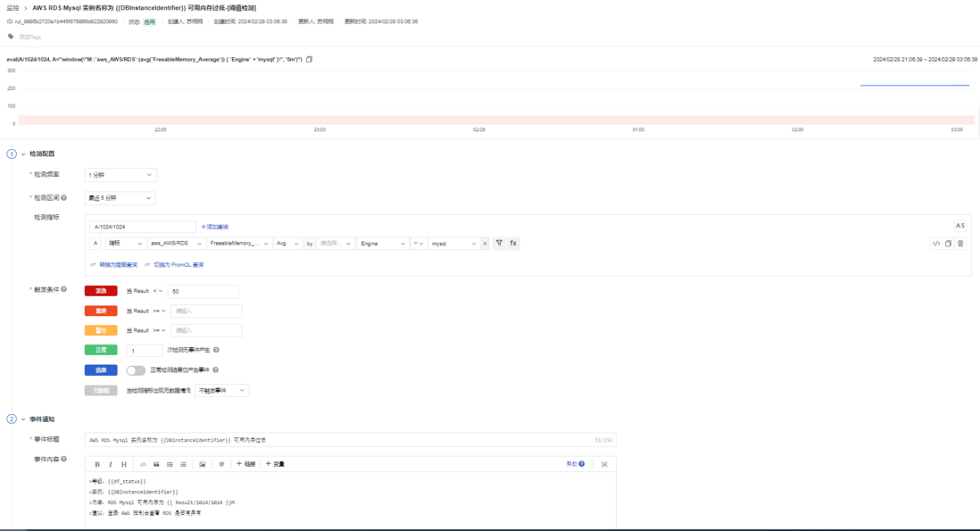Open the 指标 data source type dropdown
This screenshot has width=980, height=531.
tap(125, 244)
